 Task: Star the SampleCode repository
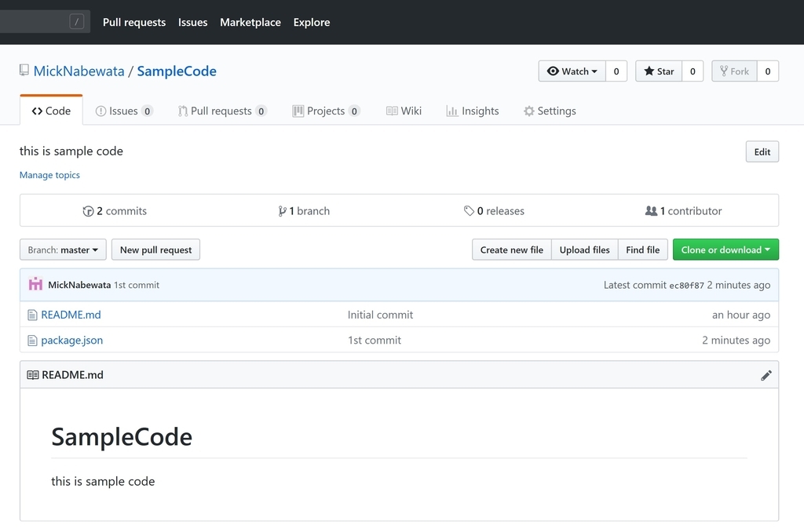coord(659,71)
